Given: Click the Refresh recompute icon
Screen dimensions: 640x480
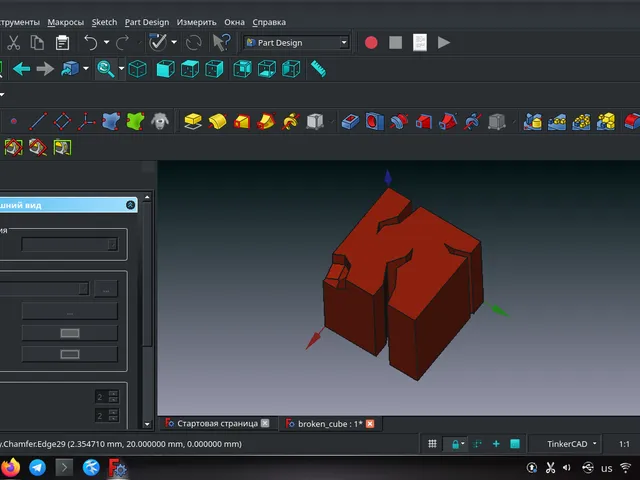Looking at the screenshot, I should [193, 42].
